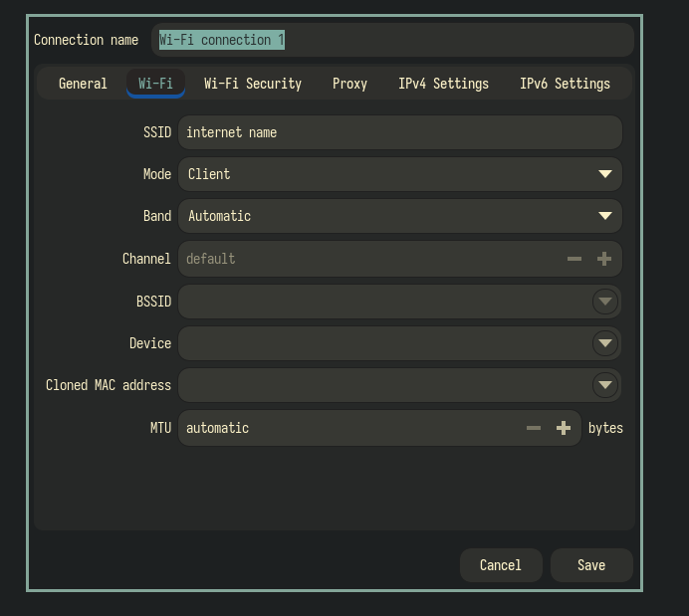Viewport: 689px width, 616px height.
Task: Click the Mode label
Action: tap(157, 174)
